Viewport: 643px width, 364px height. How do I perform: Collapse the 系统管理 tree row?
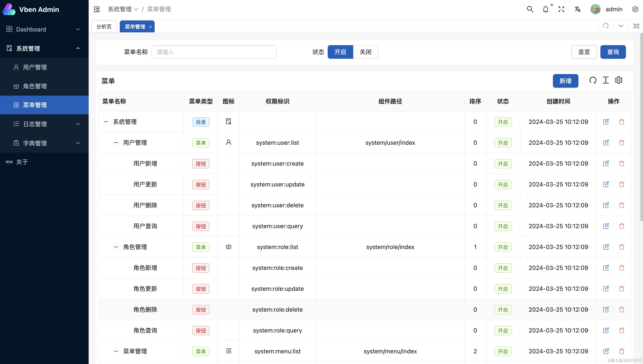[x=106, y=122]
